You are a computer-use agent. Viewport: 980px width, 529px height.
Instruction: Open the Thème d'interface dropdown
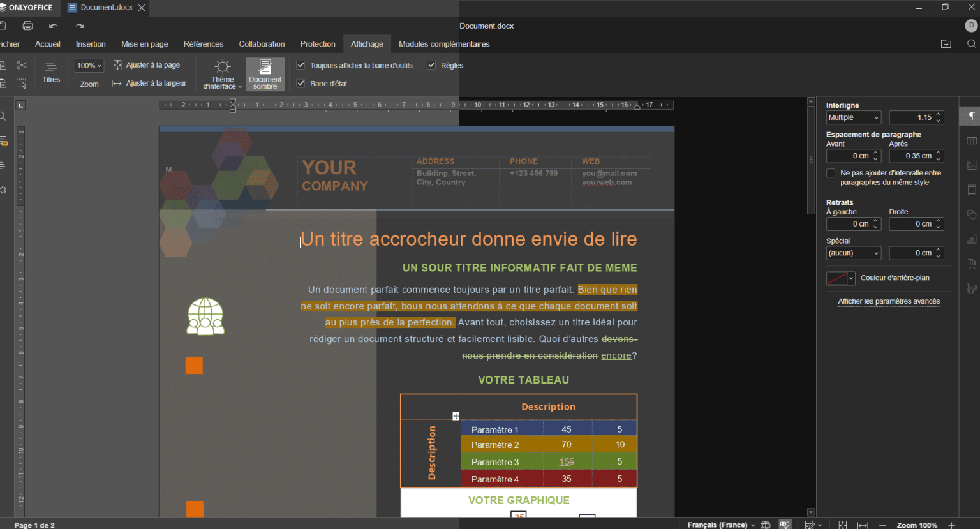[x=222, y=73]
